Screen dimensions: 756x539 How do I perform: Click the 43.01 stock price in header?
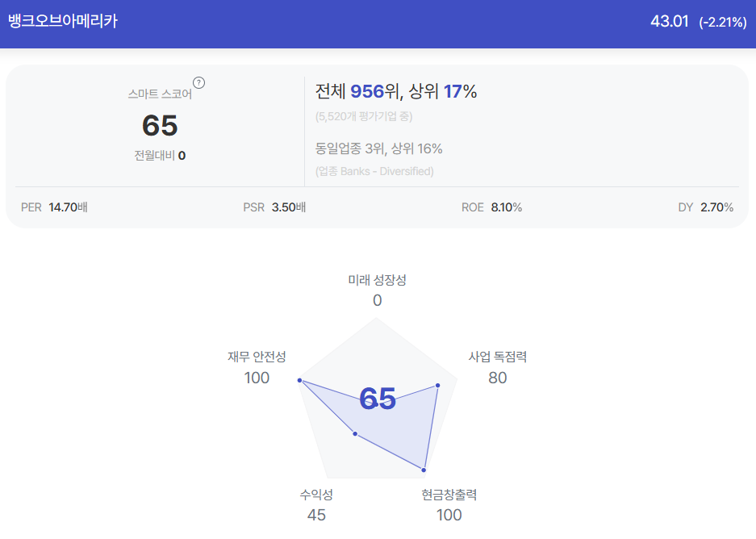(x=669, y=21)
